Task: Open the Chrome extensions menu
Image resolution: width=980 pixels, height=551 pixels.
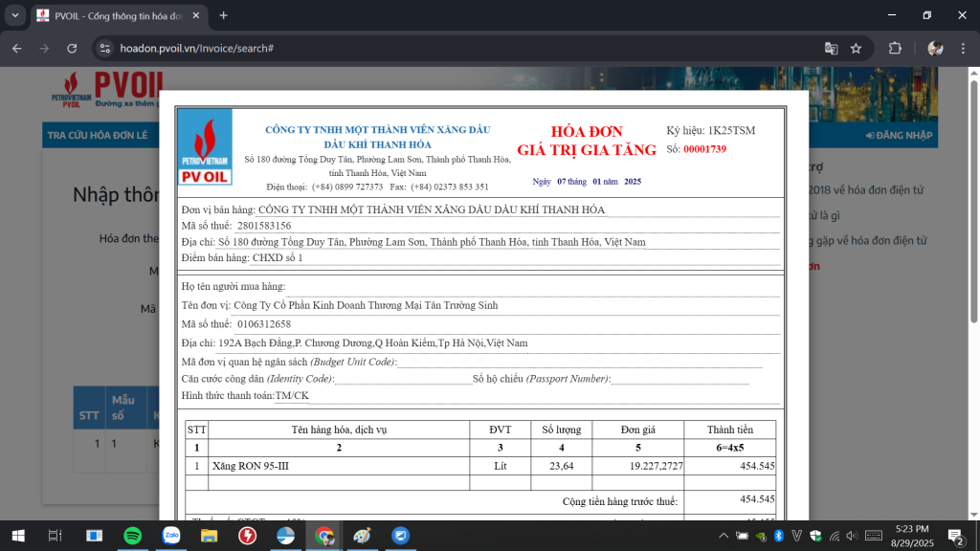Action: (895, 49)
